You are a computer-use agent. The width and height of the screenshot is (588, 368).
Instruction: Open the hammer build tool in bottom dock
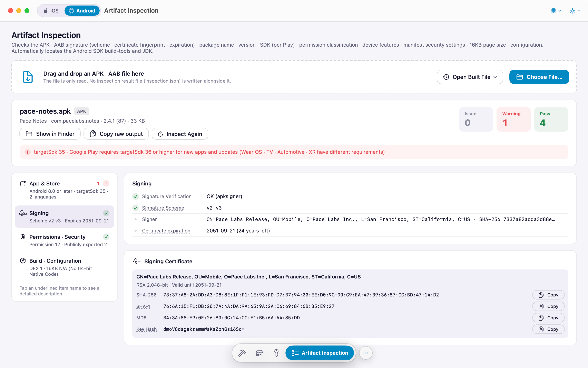click(242, 353)
